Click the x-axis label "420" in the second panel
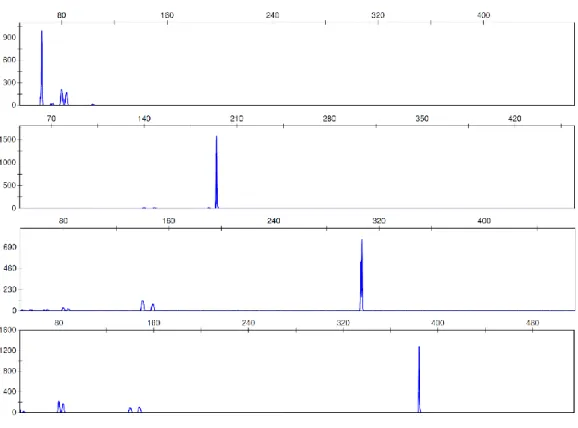 pyautogui.click(x=515, y=118)
